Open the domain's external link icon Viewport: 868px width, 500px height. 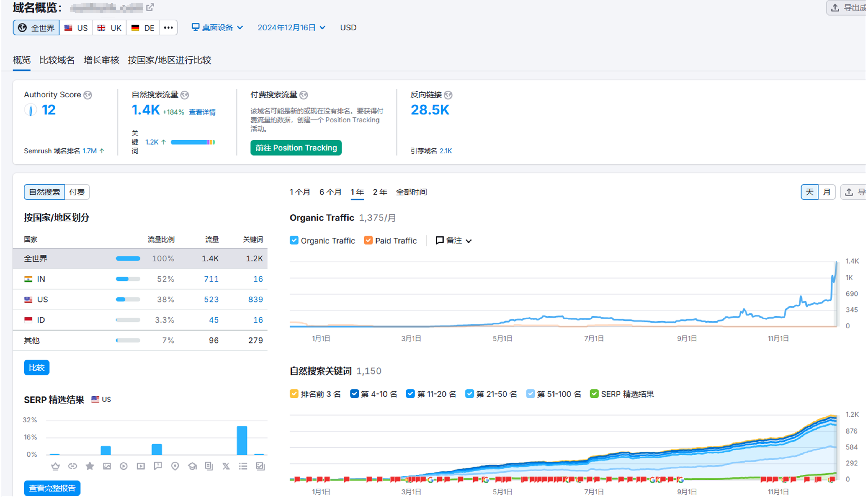click(150, 7)
